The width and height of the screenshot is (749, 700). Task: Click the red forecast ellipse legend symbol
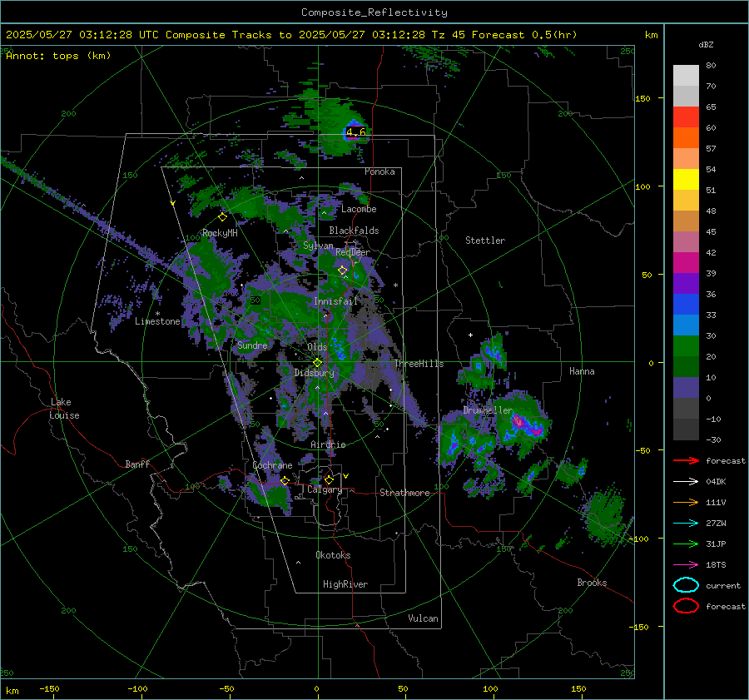pyautogui.click(x=686, y=606)
